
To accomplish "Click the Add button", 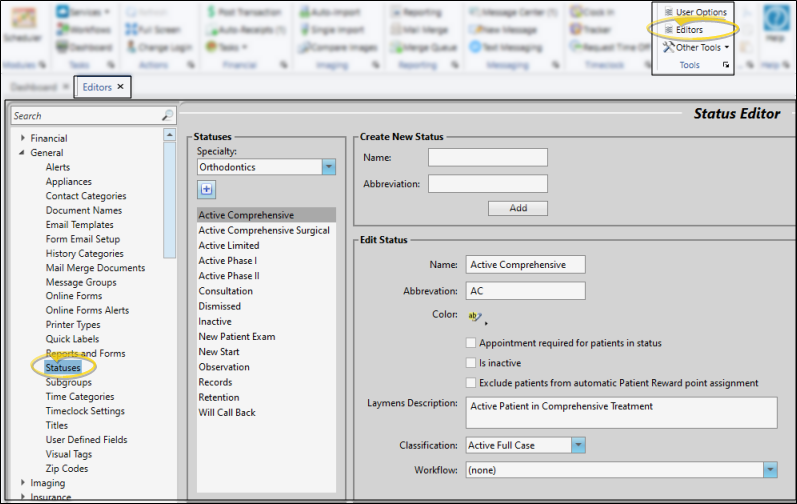I will point(517,208).
